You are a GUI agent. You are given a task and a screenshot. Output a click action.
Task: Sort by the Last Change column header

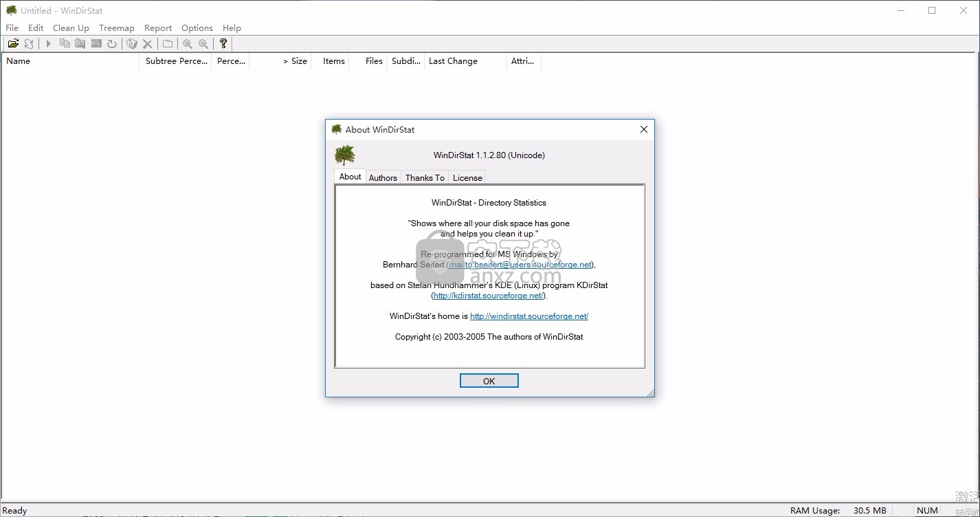tap(466, 61)
